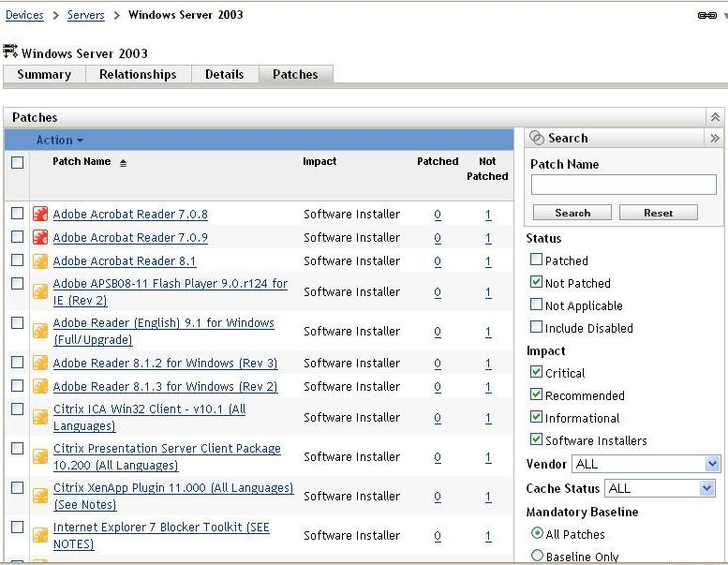Switch to the Relationships tab
The height and width of the screenshot is (565, 728).
click(x=138, y=74)
